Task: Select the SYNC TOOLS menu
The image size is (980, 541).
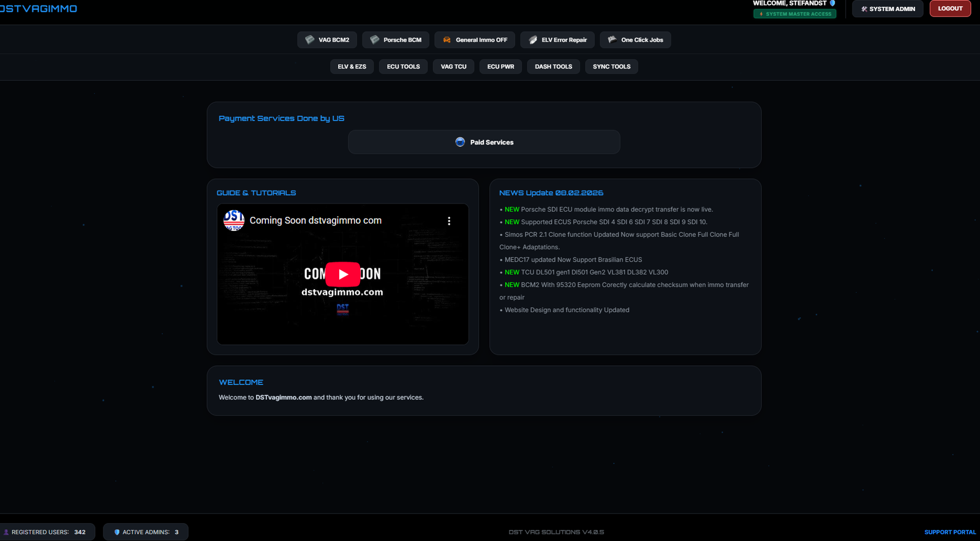Action: click(612, 67)
